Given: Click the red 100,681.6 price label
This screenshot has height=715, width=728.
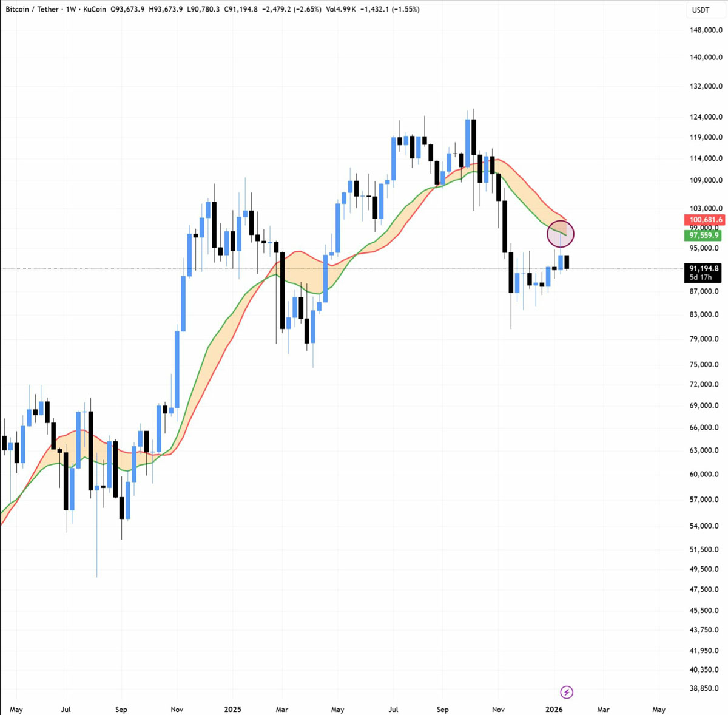Looking at the screenshot, I should click(704, 220).
